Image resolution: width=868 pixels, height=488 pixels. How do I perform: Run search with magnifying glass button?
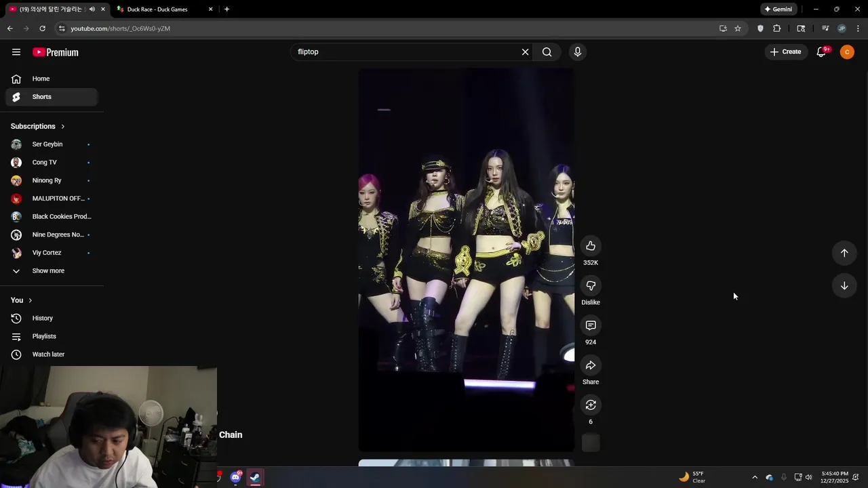click(547, 52)
